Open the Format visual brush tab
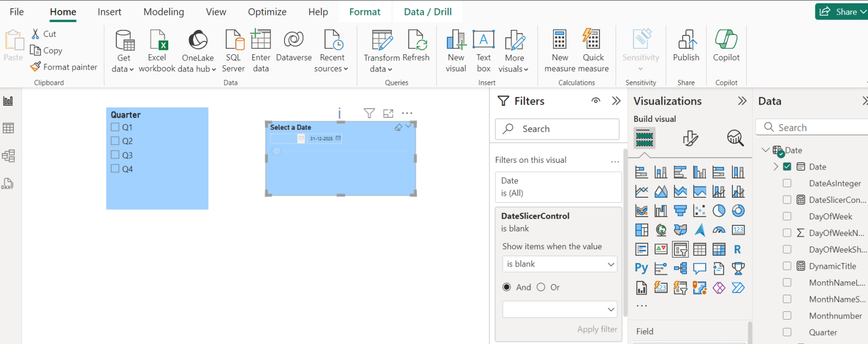The width and height of the screenshot is (868, 344). pyautogui.click(x=690, y=138)
